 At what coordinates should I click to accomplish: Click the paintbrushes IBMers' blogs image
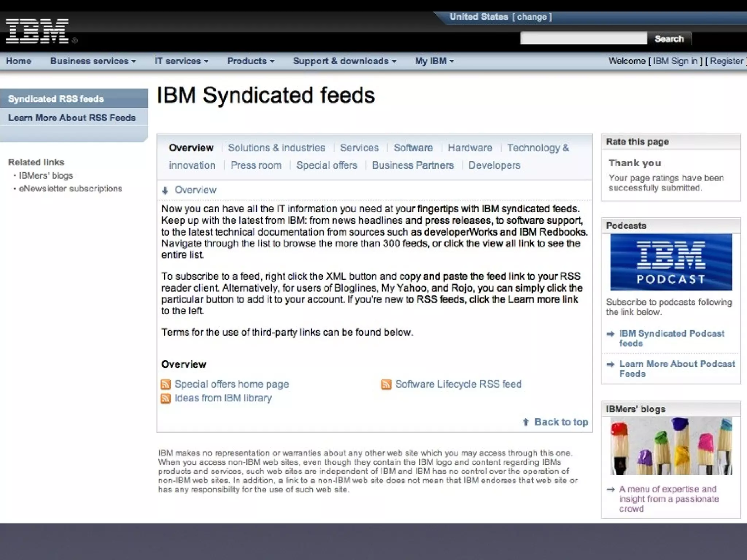coord(671,446)
